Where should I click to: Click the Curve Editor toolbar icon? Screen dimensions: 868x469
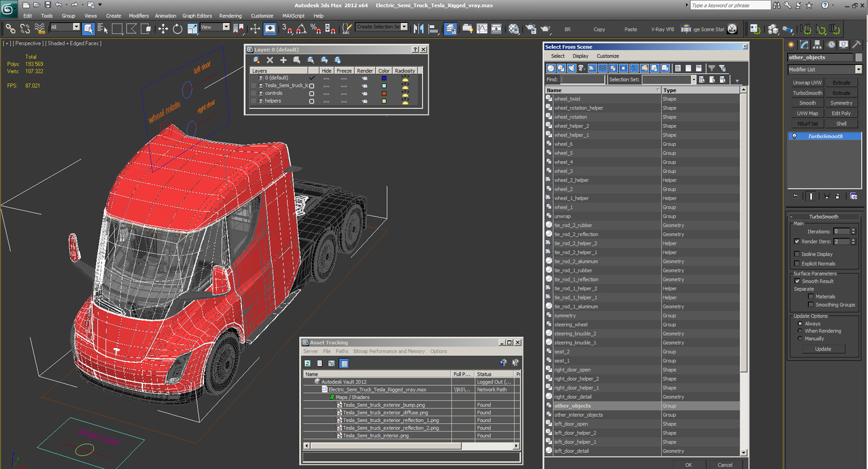click(482, 28)
